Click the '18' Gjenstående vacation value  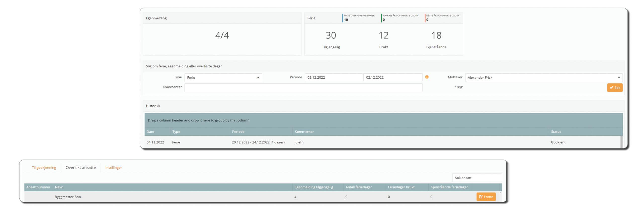pos(436,35)
